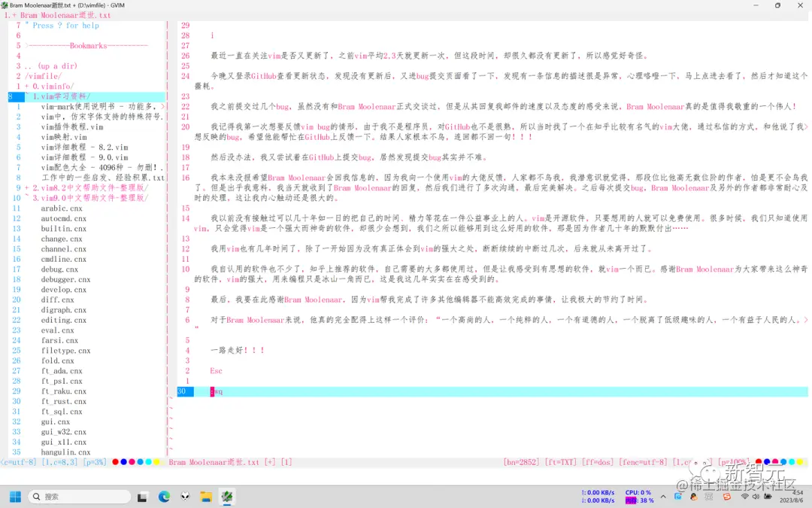Click [bn=2852] in the status line
Image resolution: width=812 pixels, height=508 pixels.
point(522,462)
